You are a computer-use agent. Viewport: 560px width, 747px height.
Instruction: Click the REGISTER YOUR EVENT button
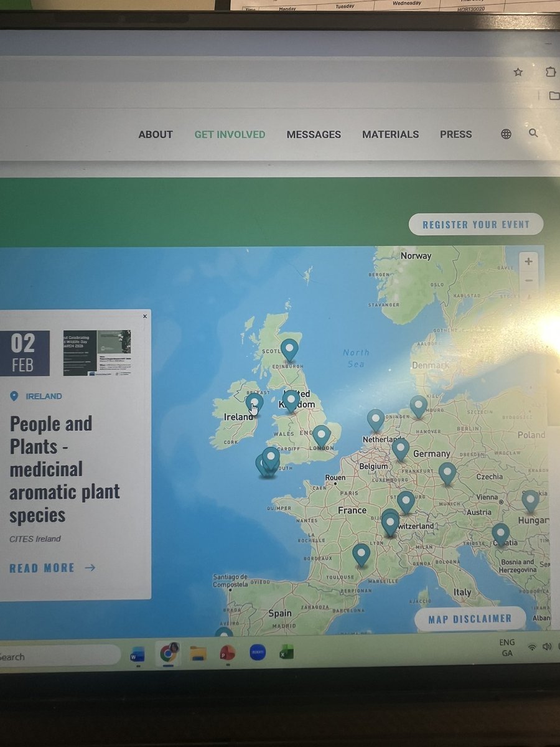[x=476, y=224]
